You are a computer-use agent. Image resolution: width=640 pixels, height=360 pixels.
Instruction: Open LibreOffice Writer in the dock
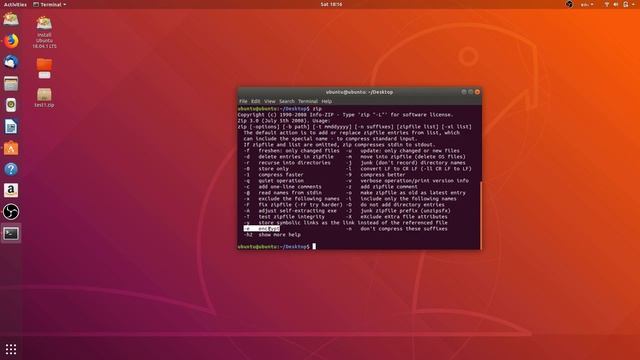[11, 127]
